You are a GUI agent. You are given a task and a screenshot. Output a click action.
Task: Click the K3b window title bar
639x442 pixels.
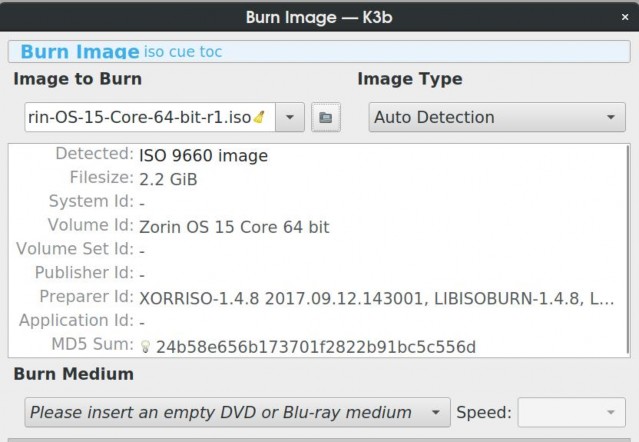click(319, 17)
